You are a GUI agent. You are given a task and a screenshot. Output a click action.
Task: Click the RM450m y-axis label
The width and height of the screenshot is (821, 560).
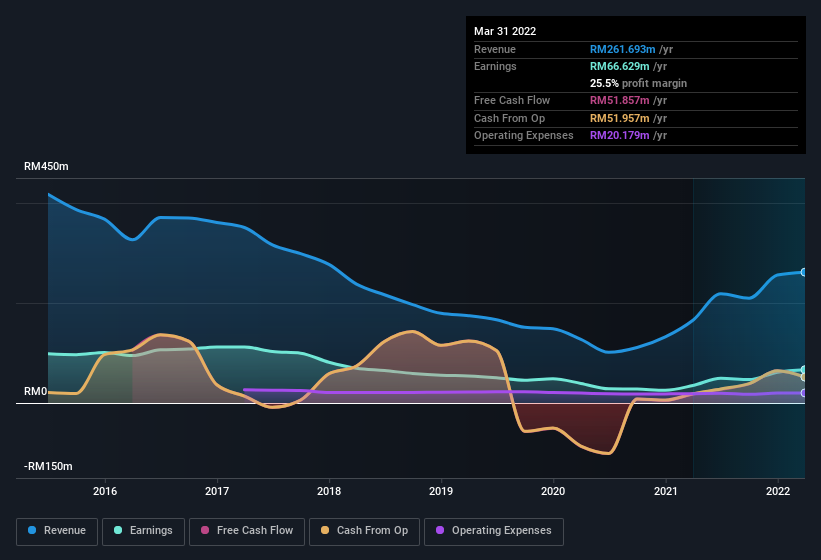(x=48, y=167)
